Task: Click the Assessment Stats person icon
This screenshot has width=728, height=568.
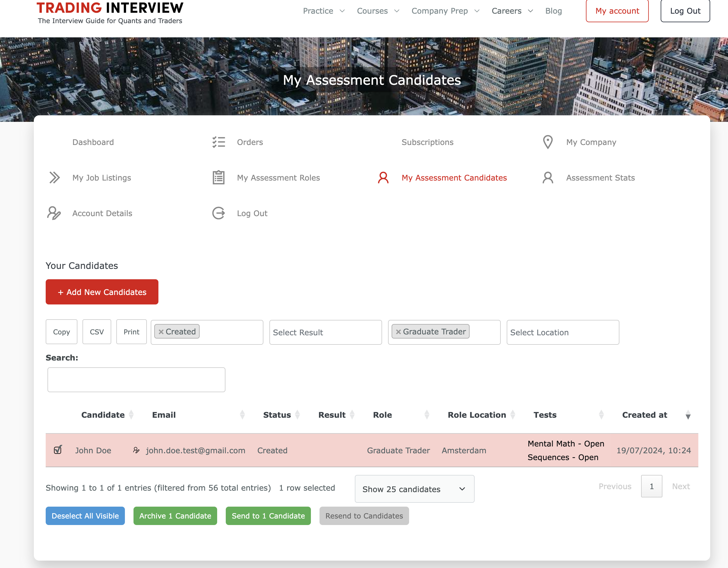Action: [x=548, y=178]
